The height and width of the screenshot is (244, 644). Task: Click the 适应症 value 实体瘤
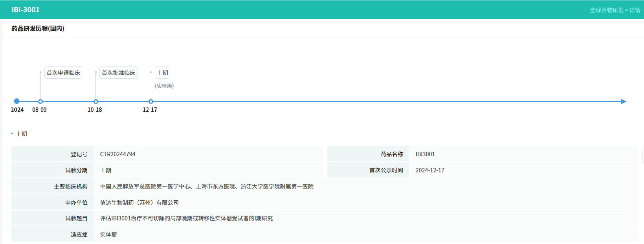click(x=108, y=235)
